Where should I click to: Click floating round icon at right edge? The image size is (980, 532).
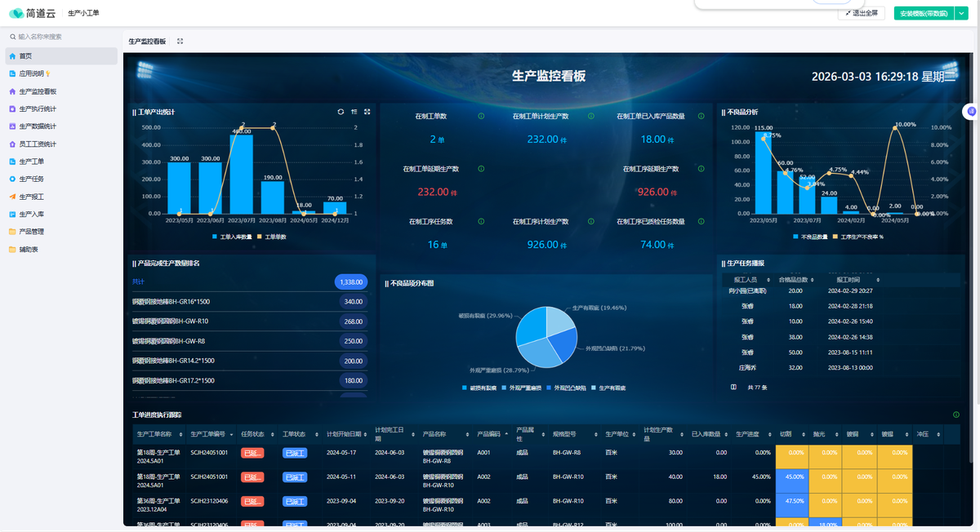(x=971, y=111)
